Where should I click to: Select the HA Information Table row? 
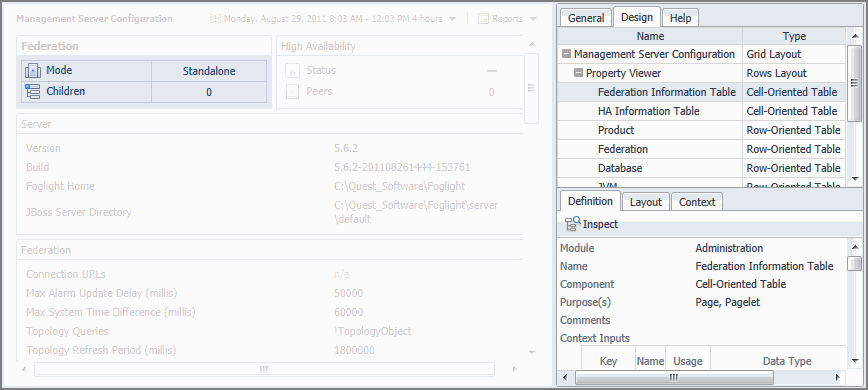(x=701, y=111)
